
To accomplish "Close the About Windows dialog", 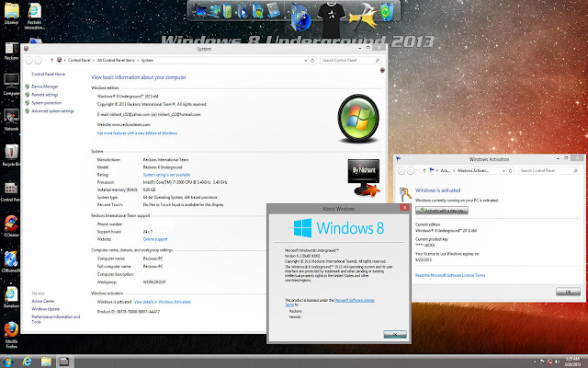I will (404, 208).
